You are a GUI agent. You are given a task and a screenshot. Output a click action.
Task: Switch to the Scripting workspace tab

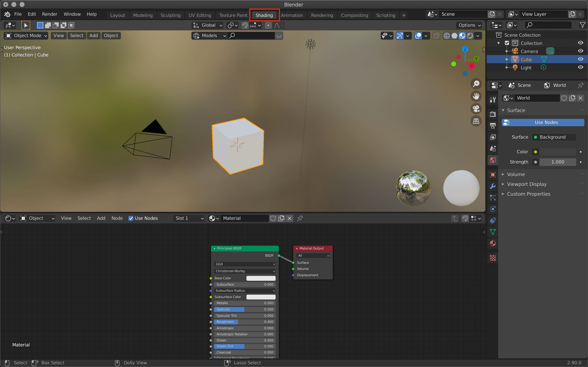point(385,15)
